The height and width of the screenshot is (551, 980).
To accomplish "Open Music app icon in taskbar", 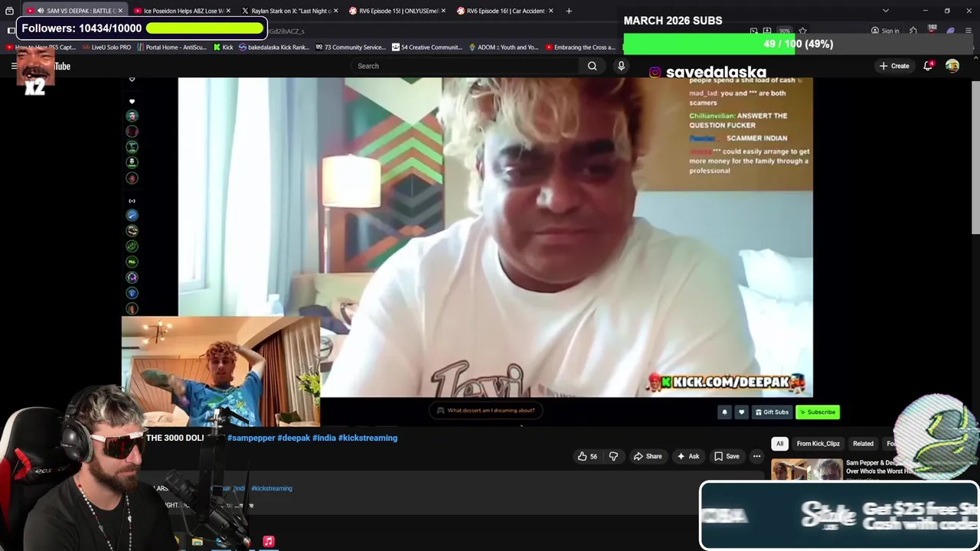I will click(x=268, y=542).
